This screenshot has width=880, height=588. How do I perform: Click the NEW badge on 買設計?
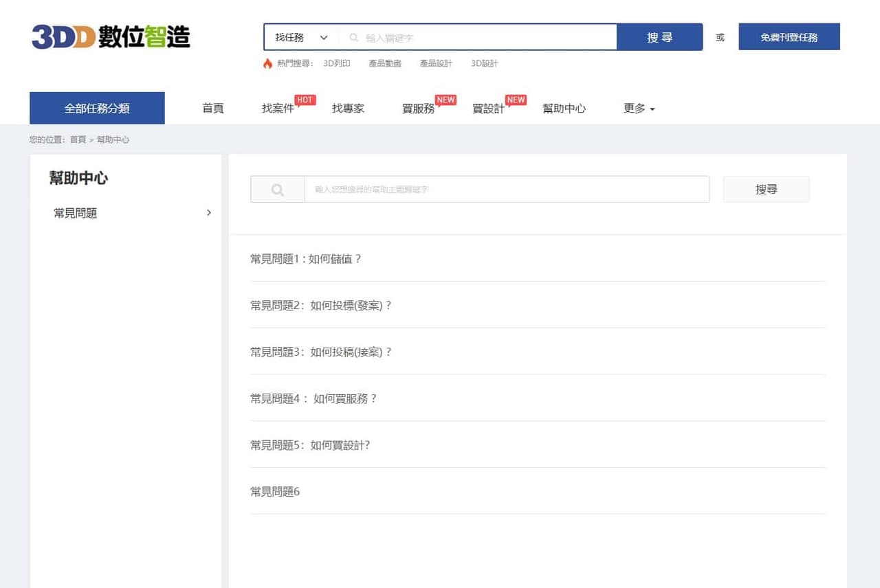click(516, 100)
